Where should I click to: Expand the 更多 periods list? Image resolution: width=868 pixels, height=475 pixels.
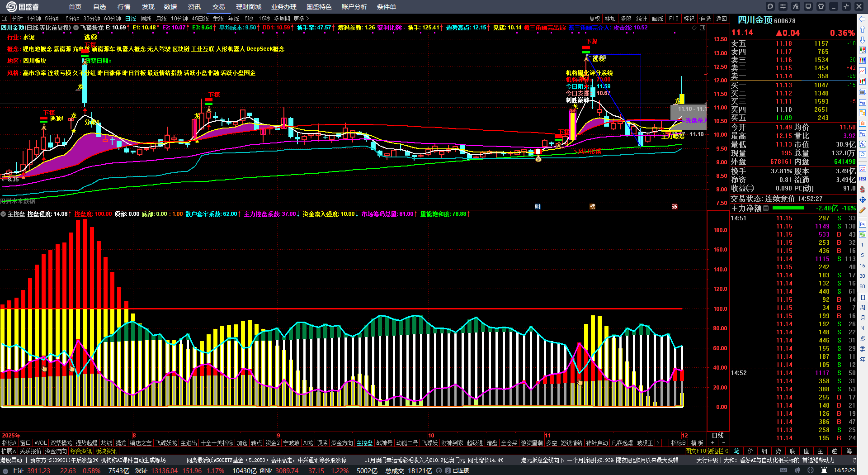[x=301, y=19]
